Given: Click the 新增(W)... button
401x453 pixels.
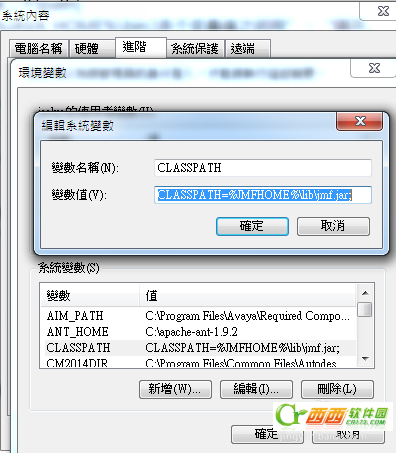Looking at the screenshot, I should (x=175, y=389).
